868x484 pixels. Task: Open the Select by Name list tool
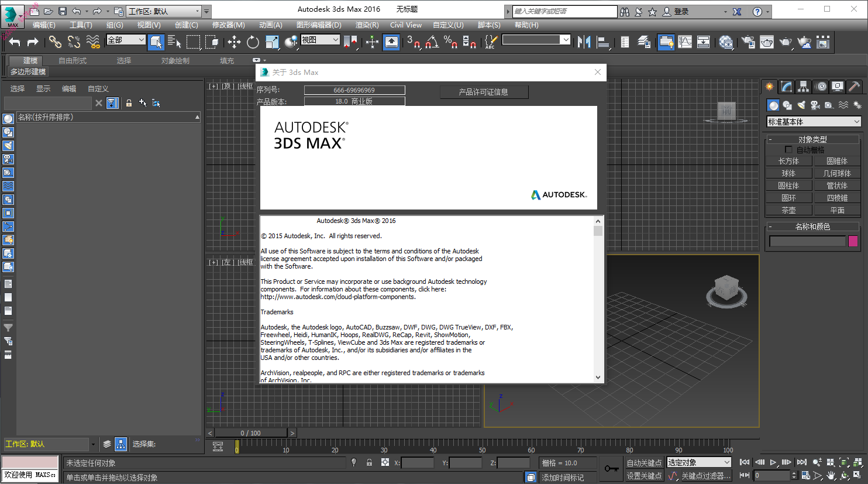pos(174,42)
